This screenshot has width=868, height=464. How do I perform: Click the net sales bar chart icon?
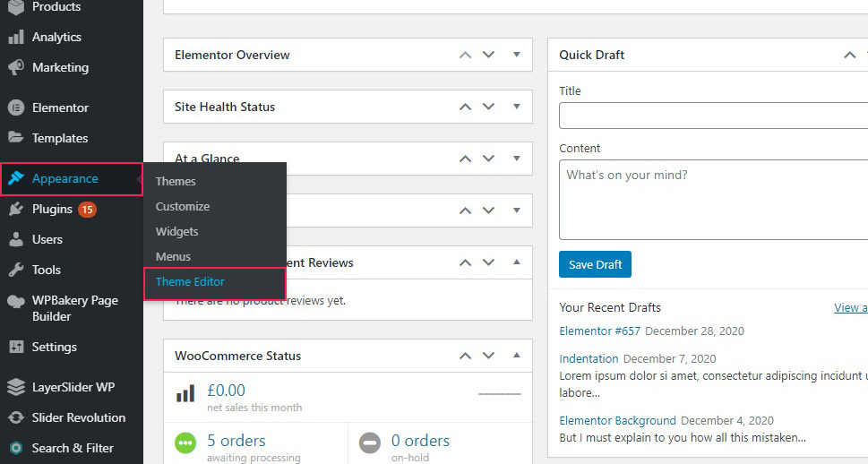[185, 393]
